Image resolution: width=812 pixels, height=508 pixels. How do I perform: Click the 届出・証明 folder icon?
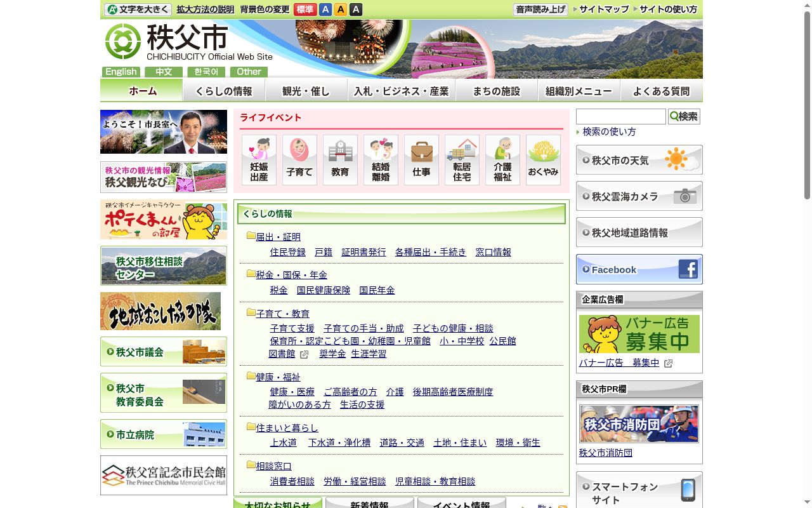pyautogui.click(x=251, y=236)
